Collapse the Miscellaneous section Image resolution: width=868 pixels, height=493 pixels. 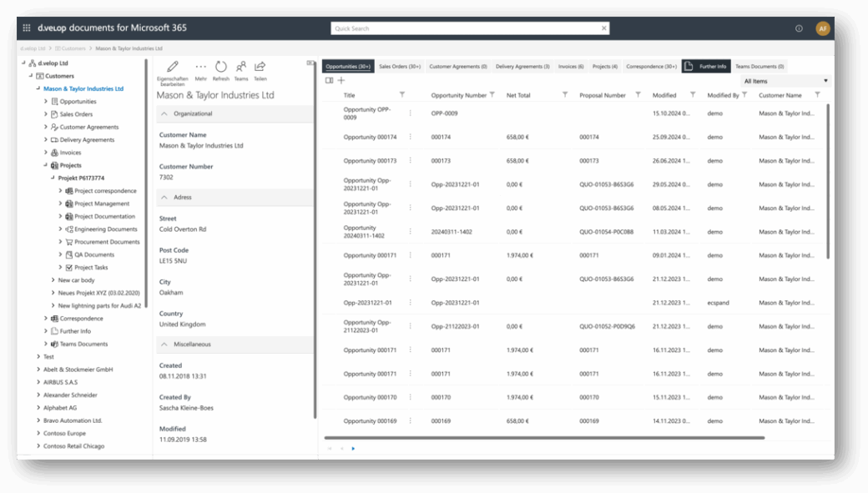(164, 344)
